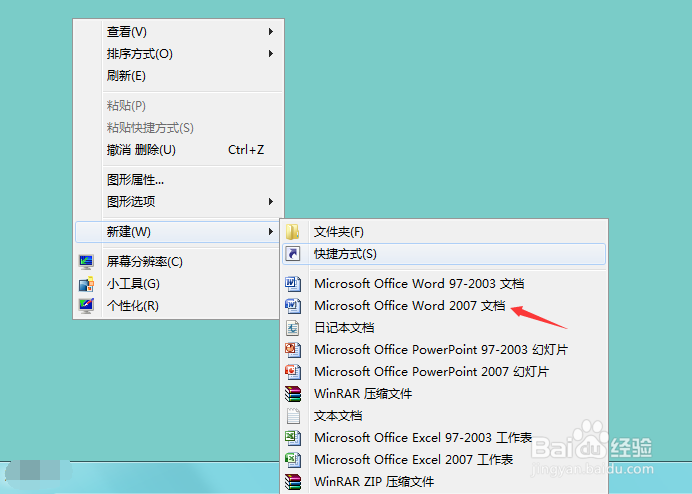This screenshot has width=692, height=494.
Task: Create new 文本文档
Action: tap(444, 415)
